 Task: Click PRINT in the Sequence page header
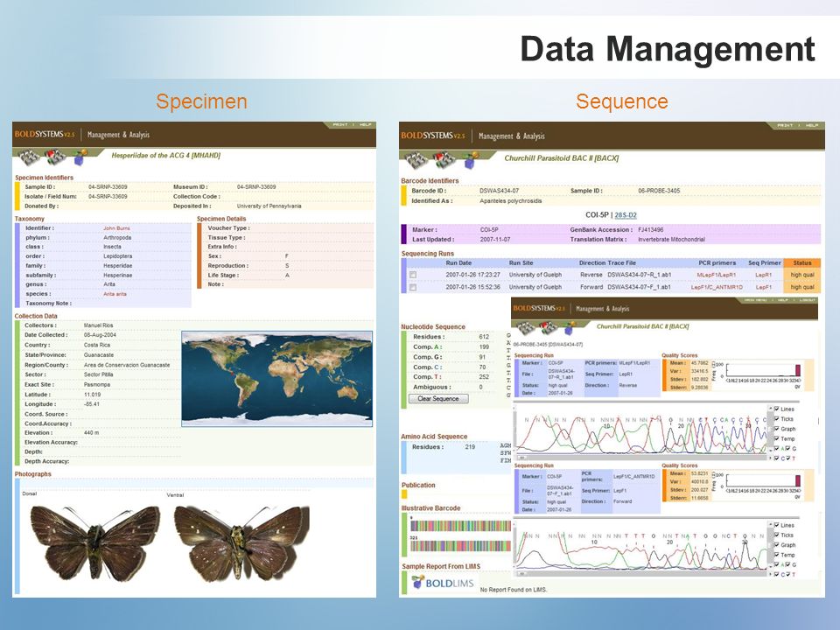pyautogui.click(x=785, y=125)
